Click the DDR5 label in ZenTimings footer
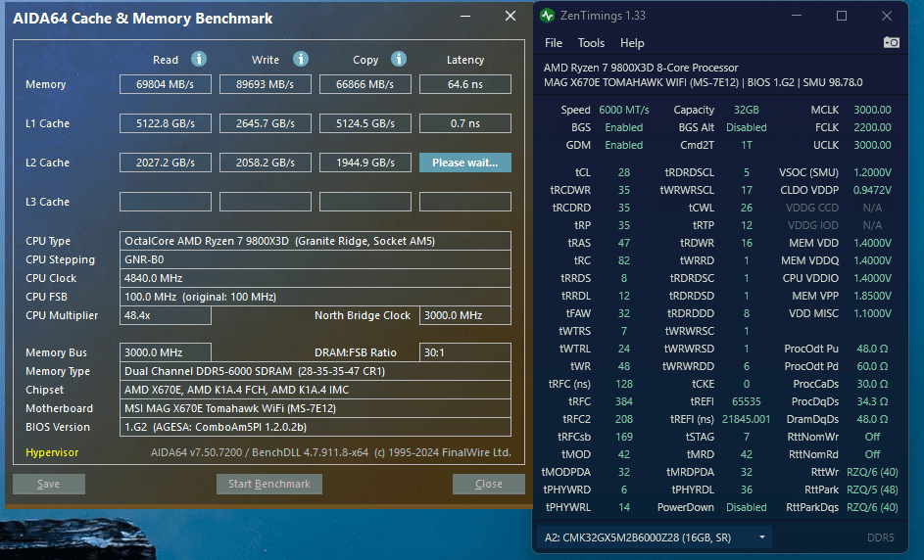 pos(880,537)
